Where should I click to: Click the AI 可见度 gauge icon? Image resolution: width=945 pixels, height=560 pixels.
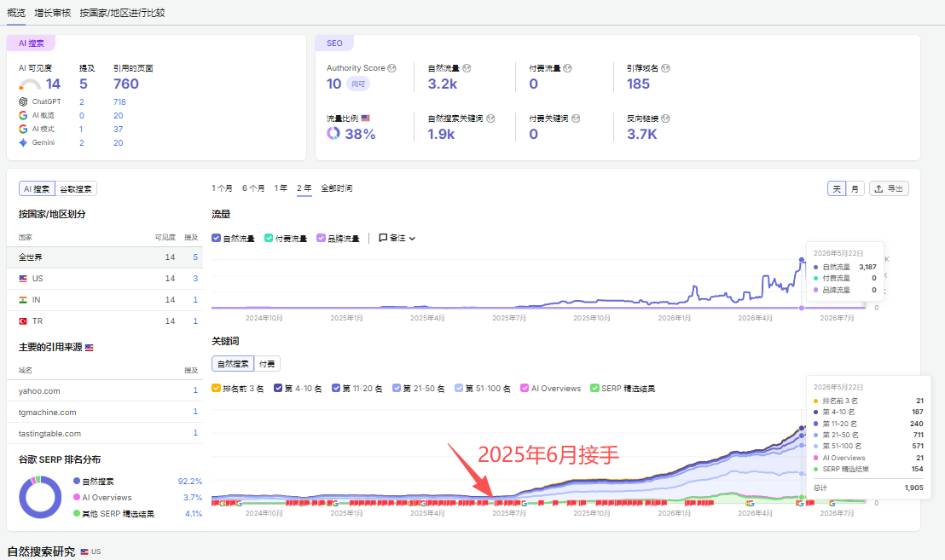[x=30, y=84]
